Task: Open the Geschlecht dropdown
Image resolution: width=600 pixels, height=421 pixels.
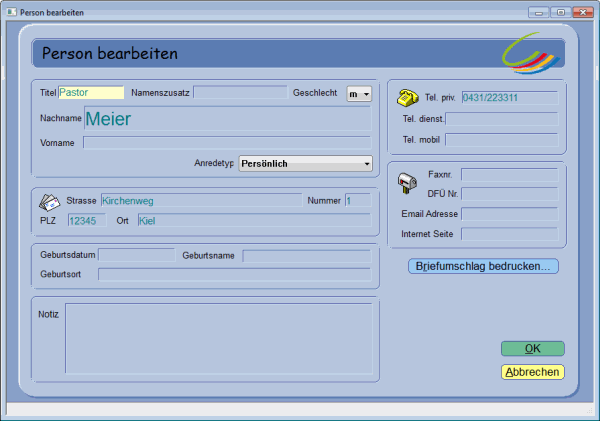Action: [359, 94]
